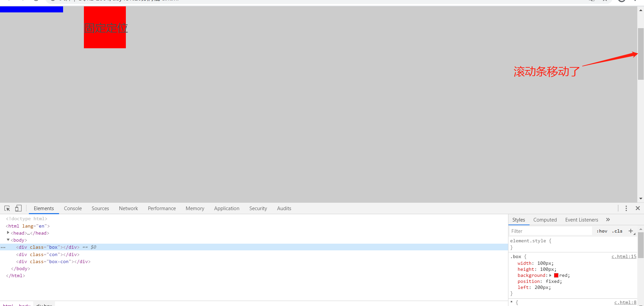Activate the inspect element picker icon

coord(7,208)
